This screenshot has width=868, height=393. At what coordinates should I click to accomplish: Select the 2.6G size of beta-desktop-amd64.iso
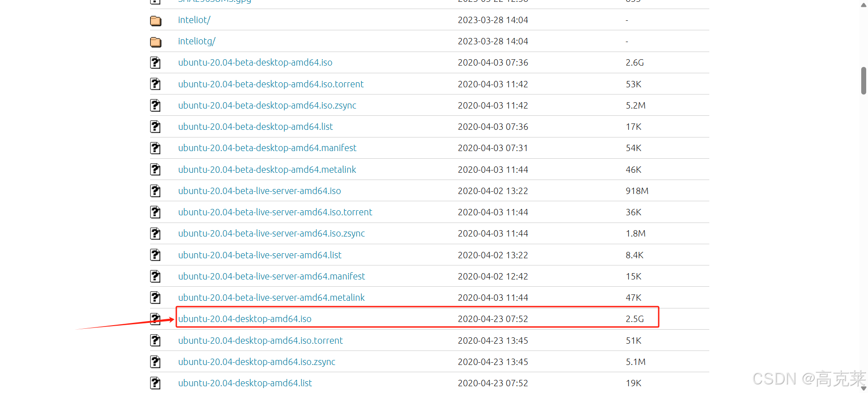point(635,62)
